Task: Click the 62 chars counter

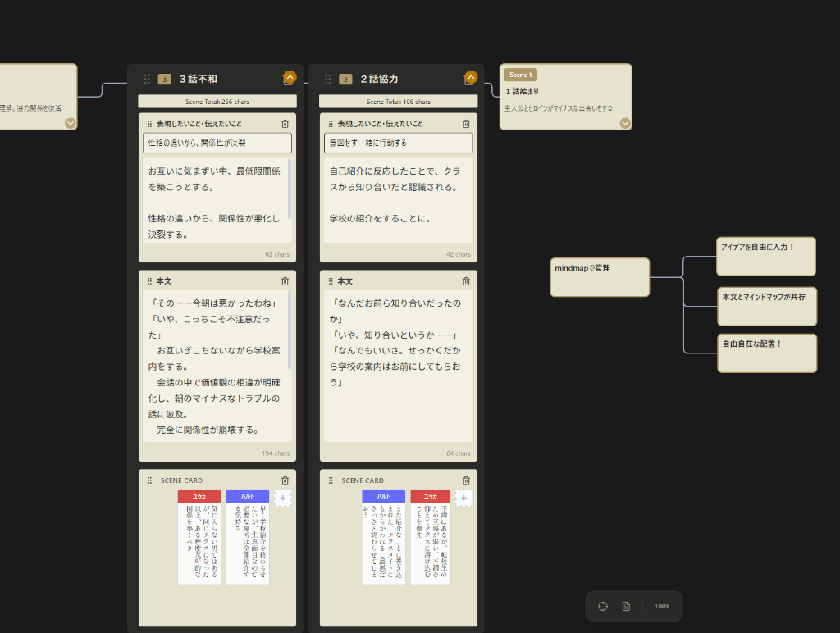Action: coord(277,254)
